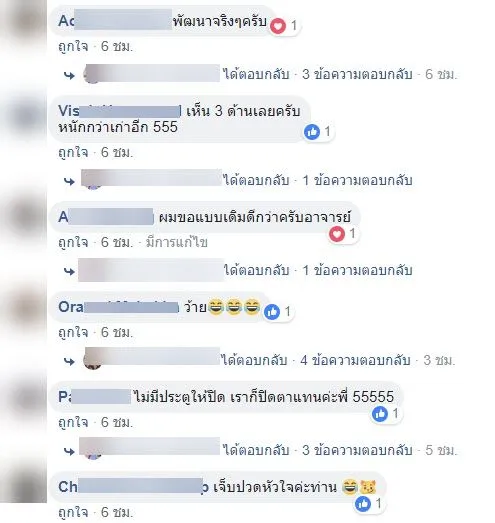The image size is (495, 523).
Task: Expand 4 replies under ว้าย comment
Action: (355, 361)
